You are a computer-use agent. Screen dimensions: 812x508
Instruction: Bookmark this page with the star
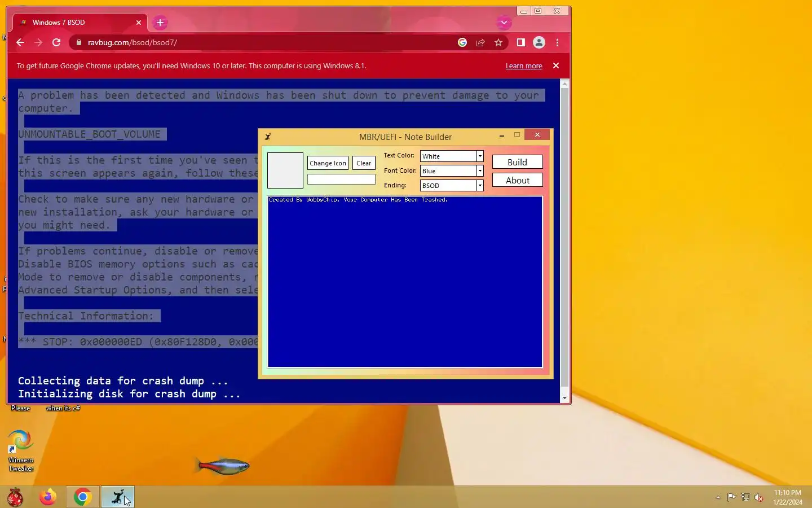498,42
